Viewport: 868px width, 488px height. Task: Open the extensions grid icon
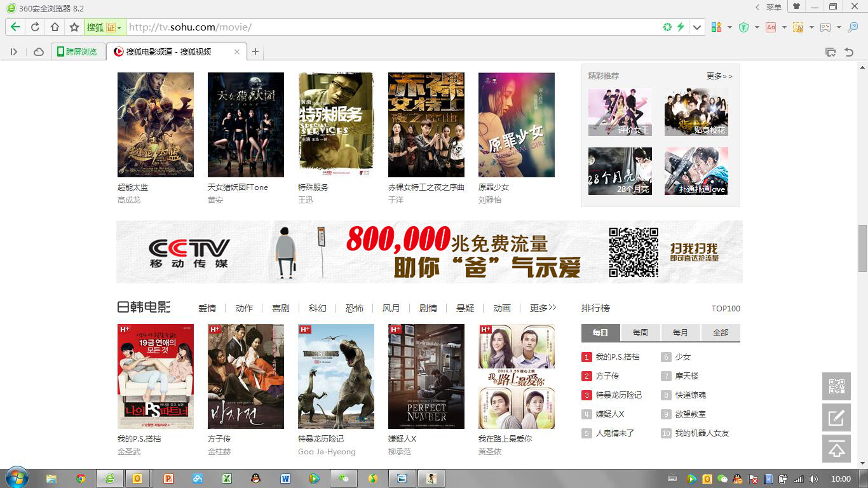(716, 27)
